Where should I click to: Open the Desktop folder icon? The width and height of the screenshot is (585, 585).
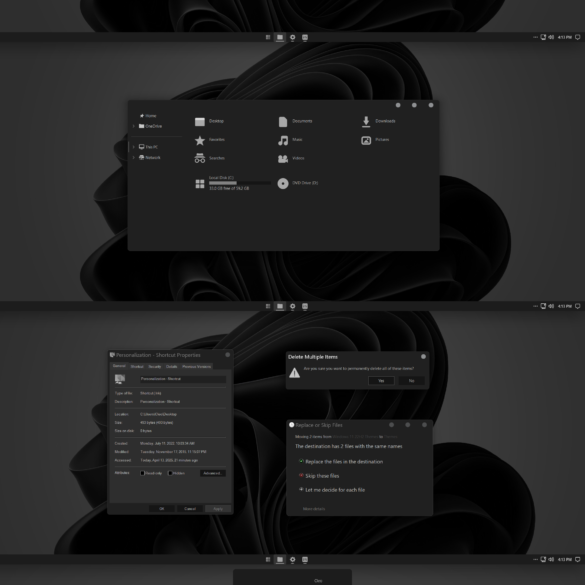(200, 122)
